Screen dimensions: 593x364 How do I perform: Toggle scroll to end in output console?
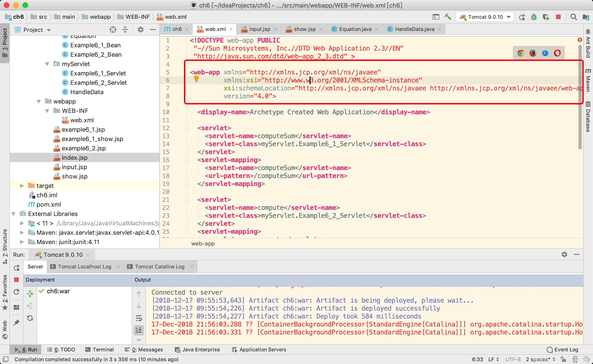(x=139, y=330)
